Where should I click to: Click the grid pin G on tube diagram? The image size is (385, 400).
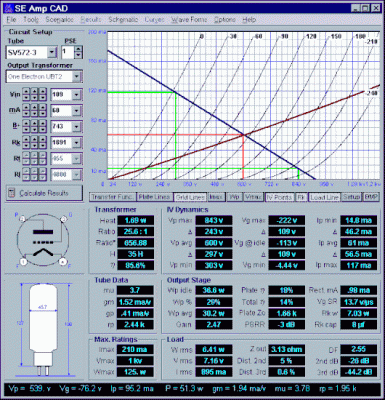point(64,219)
